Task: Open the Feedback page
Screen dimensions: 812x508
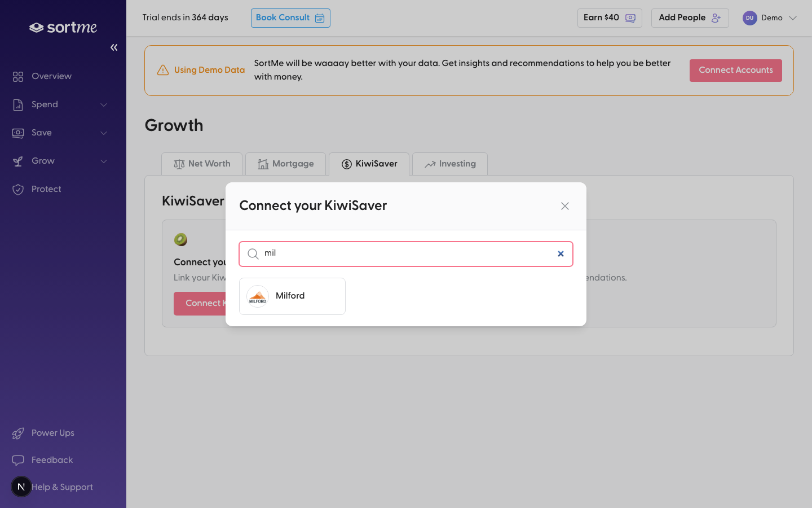Action: 52,460
